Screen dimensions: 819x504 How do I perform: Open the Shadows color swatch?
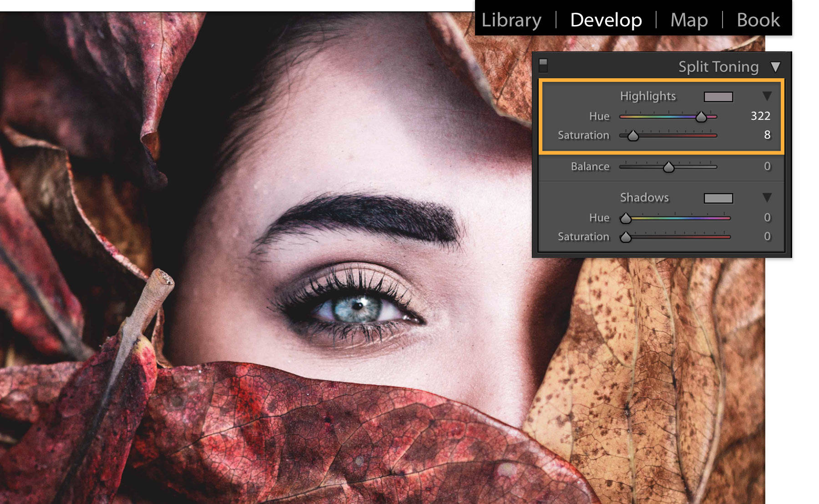click(719, 198)
